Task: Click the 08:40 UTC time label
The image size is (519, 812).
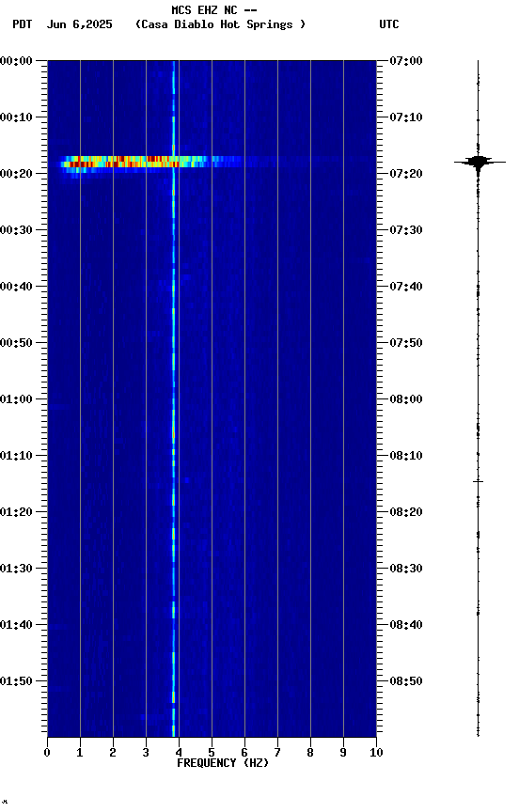Action: 406,625
